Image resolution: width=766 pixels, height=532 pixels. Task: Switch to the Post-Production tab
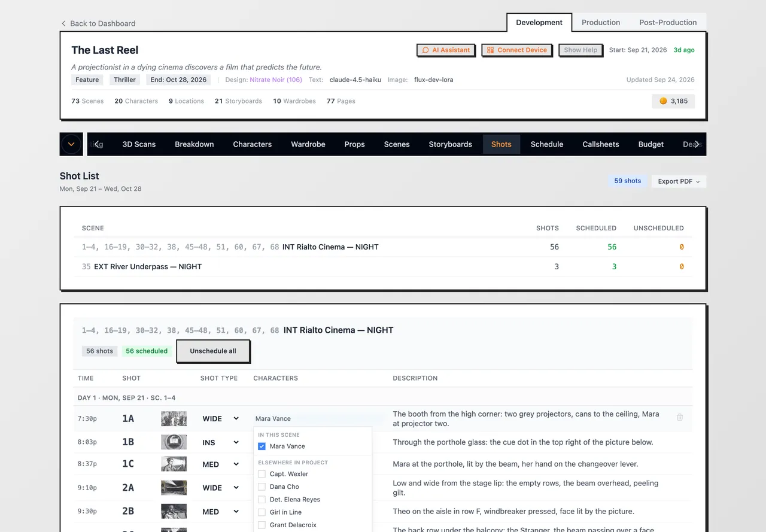(x=668, y=22)
